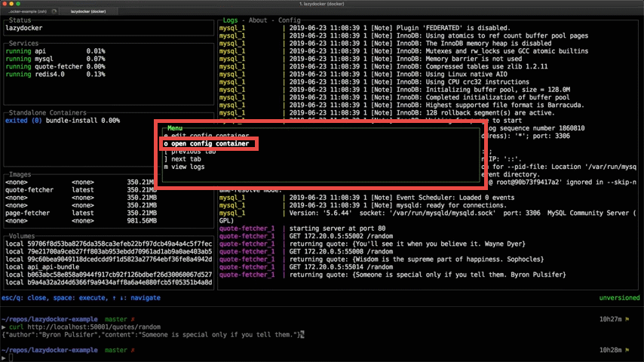Viewport: 644px width, 362px height.
Task: Switch to the docker-example (zsh) terminal tab
Action: (x=30, y=11)
